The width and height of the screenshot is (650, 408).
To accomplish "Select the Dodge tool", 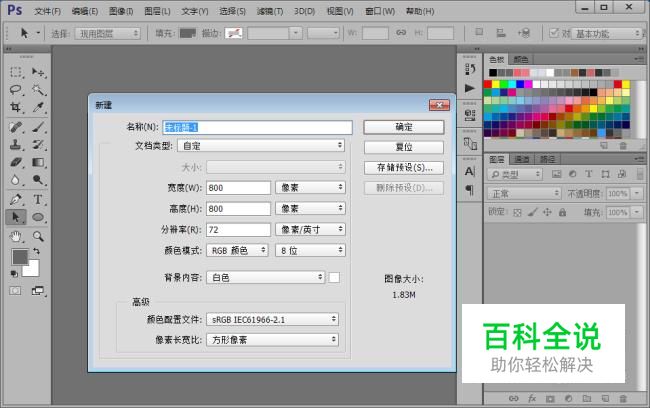I will (x=38, y=180).
